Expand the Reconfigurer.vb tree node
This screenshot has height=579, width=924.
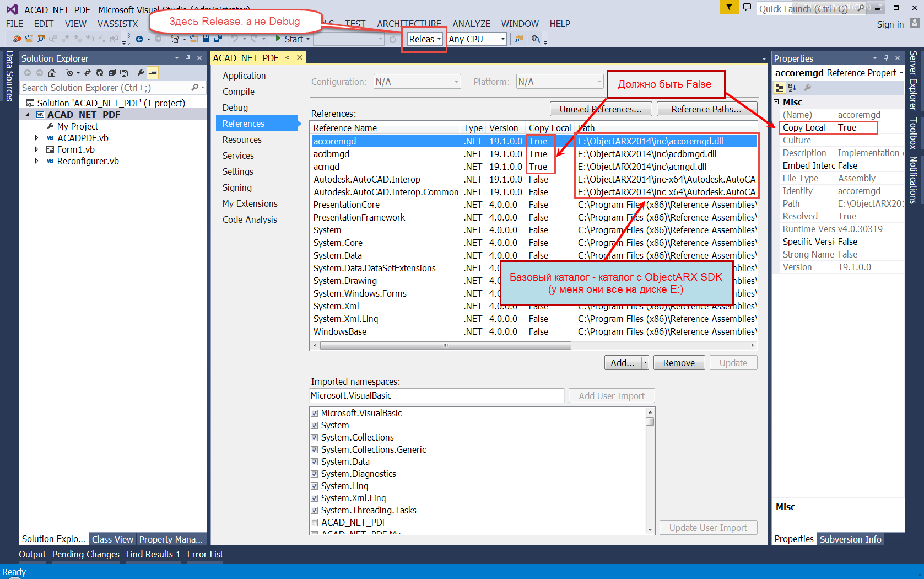tap(36, 161)
